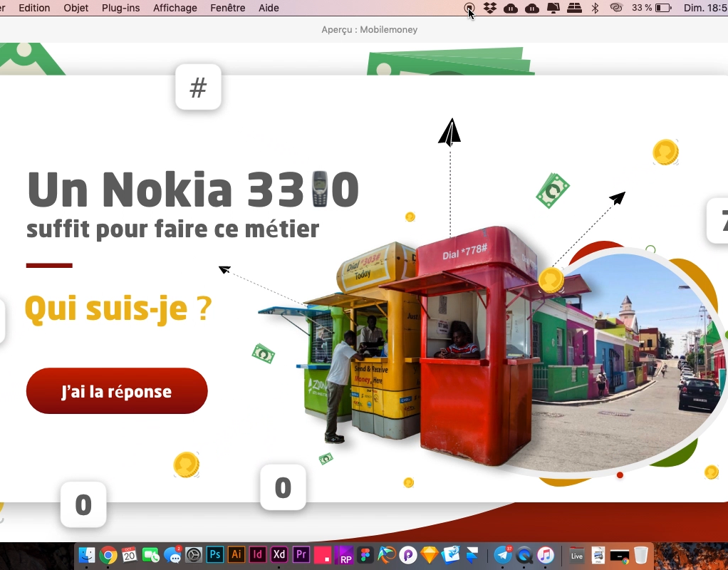Image resolution: width=728 pixels, height=570 pixels.
Task: Open the Affichage menu
Action: [x=175, y=8]
